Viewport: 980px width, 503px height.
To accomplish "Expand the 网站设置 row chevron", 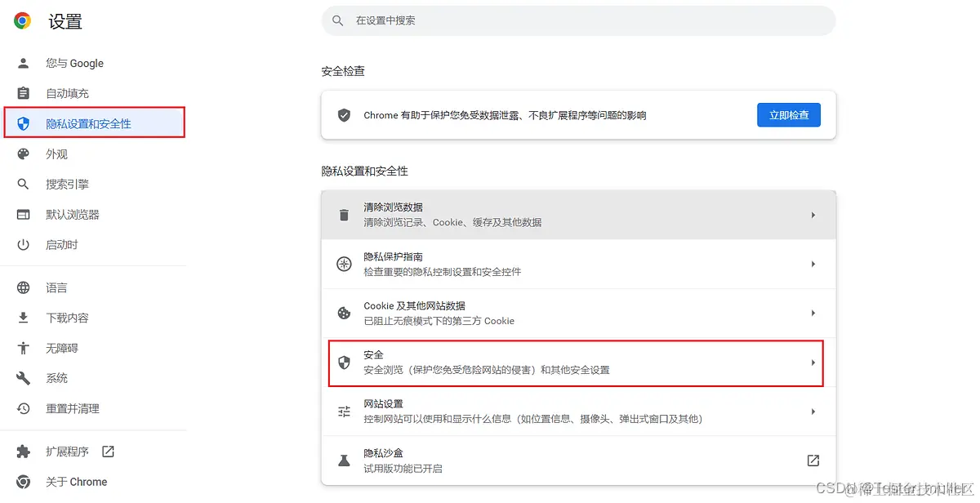I will point(813,411).
